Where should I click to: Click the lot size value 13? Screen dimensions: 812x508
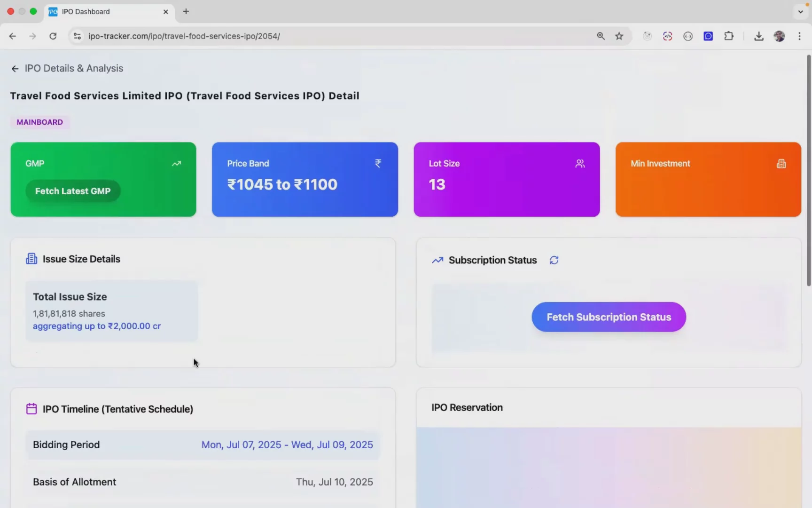[x=437, y=184]
